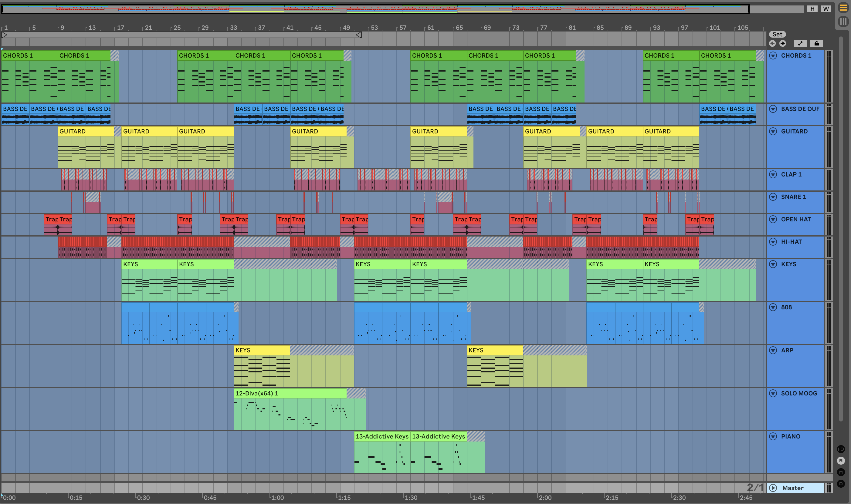Switch to Arrangement view with horizontal-lines icon
Screen dimensions: 851x504
pos(843,8)
